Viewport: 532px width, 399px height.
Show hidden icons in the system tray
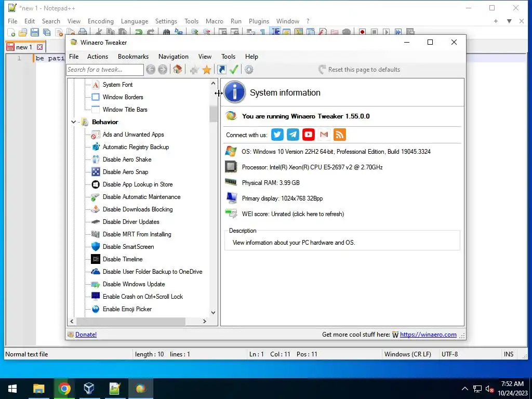click(465, 389)
